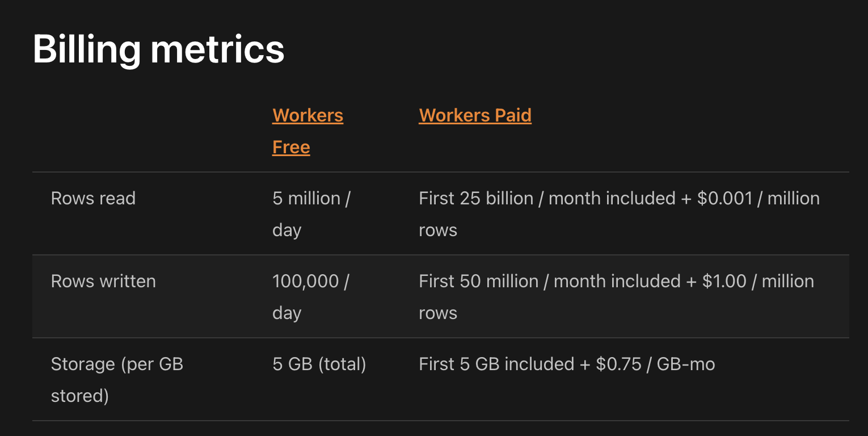Open the Workers Paid link
868x436 pixels.
coord(475,116)
